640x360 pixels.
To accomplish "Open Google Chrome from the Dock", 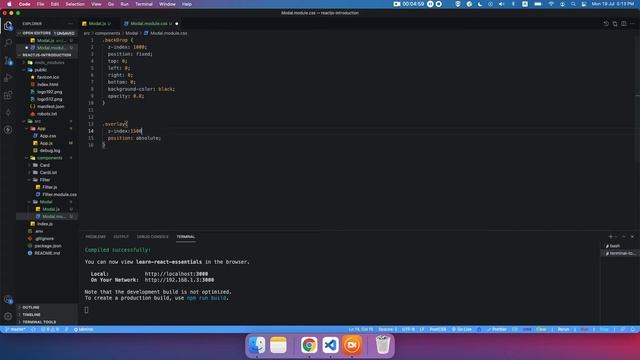I will coord(309,345).
